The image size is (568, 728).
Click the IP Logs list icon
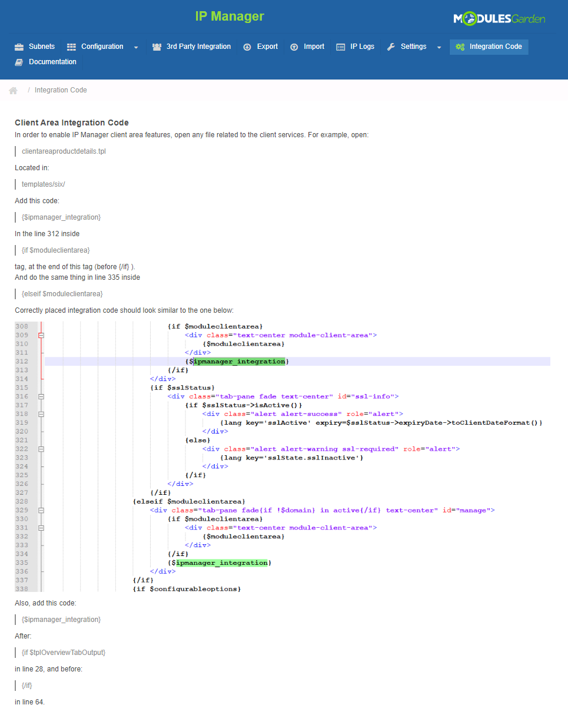(341, 47)
